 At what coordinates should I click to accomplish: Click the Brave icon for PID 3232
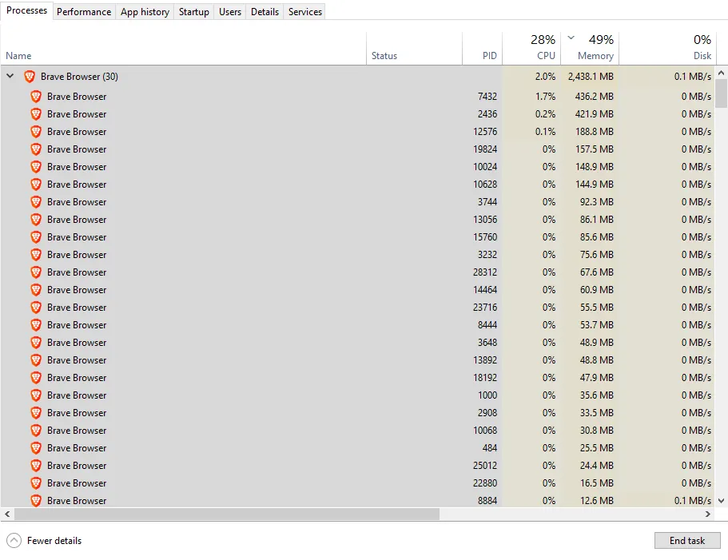pos(36,255)
